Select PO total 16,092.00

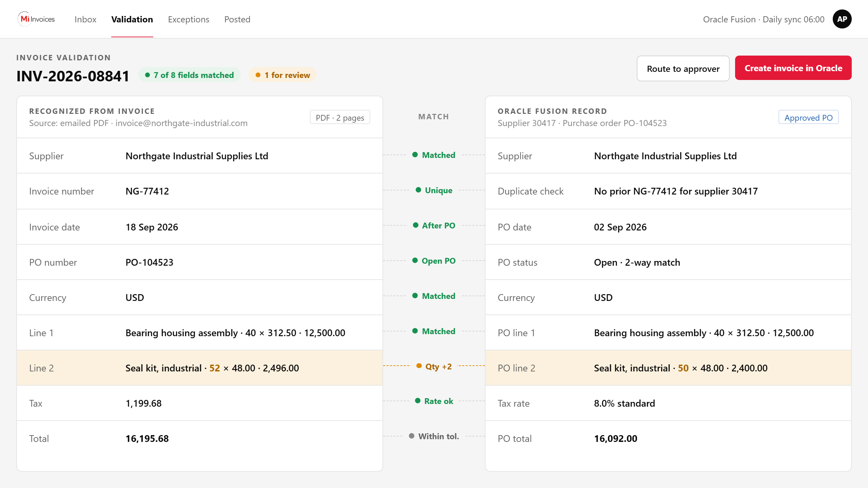coord(616,439)
